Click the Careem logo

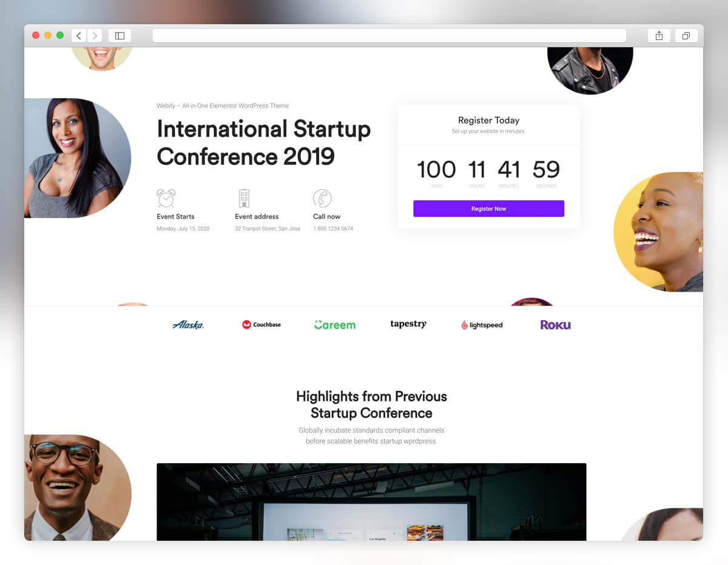pyautogui.click(x=335, y=325)
